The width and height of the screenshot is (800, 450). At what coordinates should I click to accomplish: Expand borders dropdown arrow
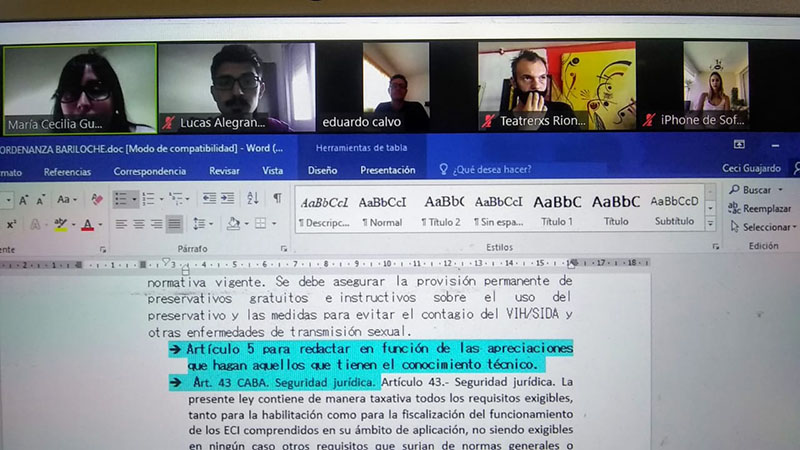pos(274,223)
